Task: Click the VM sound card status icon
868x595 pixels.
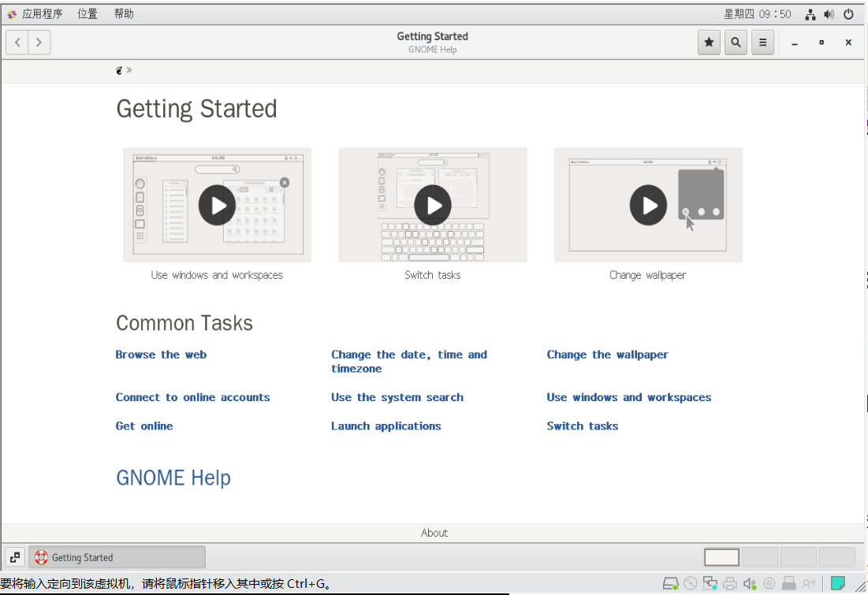Action: coord(750,583)
